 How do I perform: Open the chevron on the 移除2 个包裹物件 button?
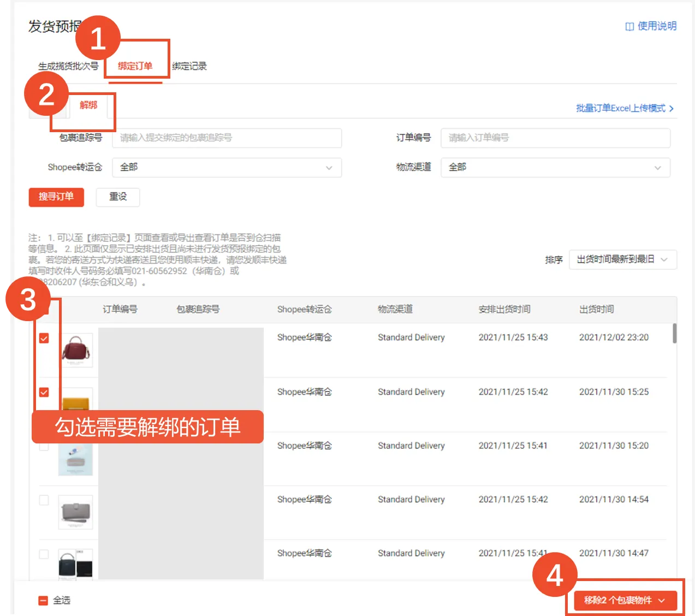point(663,600)
